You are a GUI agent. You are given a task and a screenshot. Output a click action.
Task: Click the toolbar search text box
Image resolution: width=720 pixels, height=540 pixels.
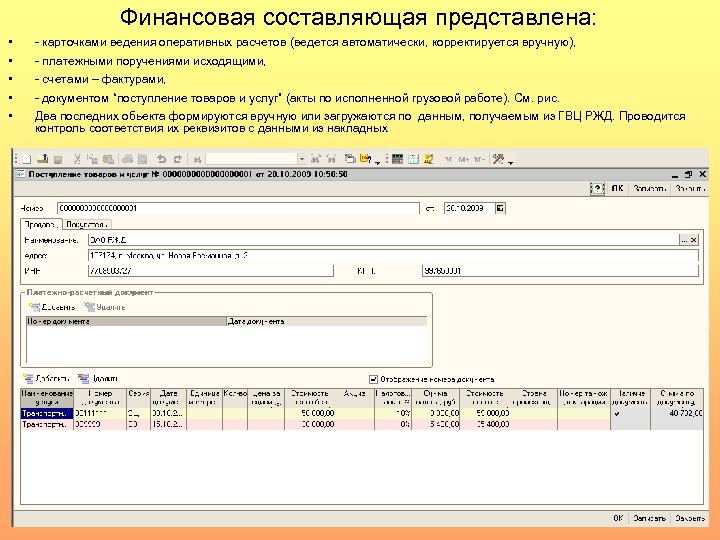pyautogui.click(x=252, y=159)
